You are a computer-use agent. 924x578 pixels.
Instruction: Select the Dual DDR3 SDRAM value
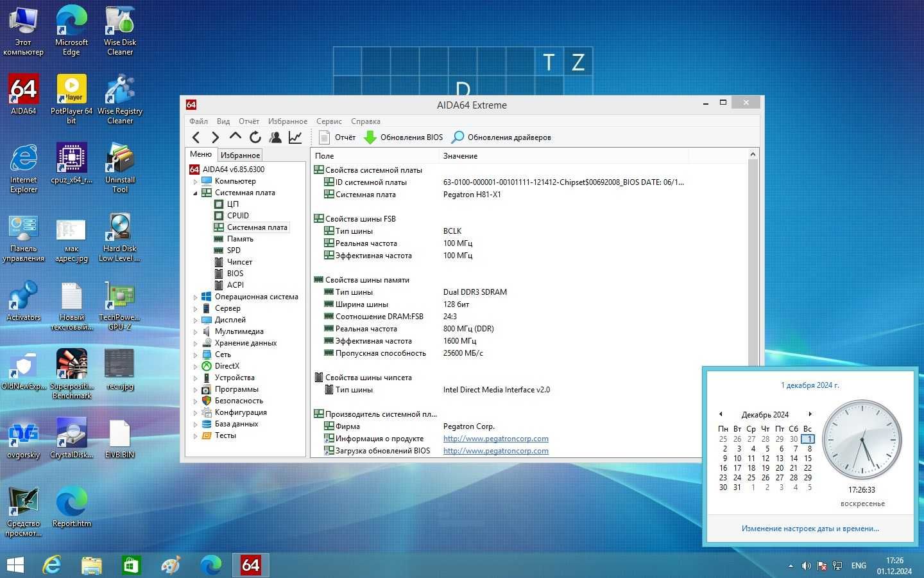pyautogui.click(x=475, y=292)
